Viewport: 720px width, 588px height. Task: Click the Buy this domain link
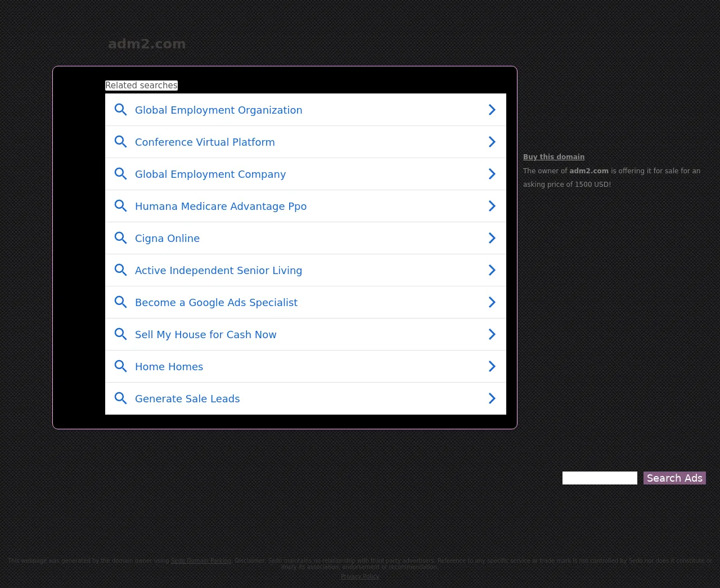(553, 157)
